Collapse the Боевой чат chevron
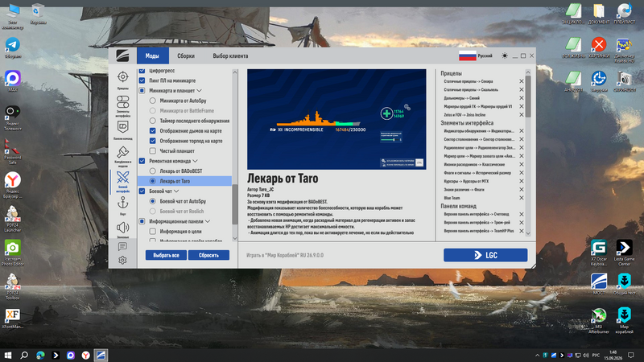Image resolution: width=644 pixels, height=362 pixels. point(176,191)
